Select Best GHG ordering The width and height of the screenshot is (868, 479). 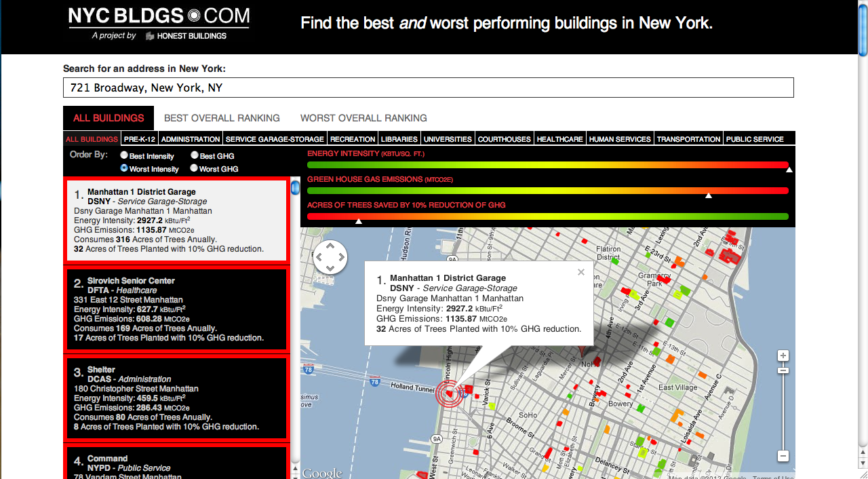195,156
